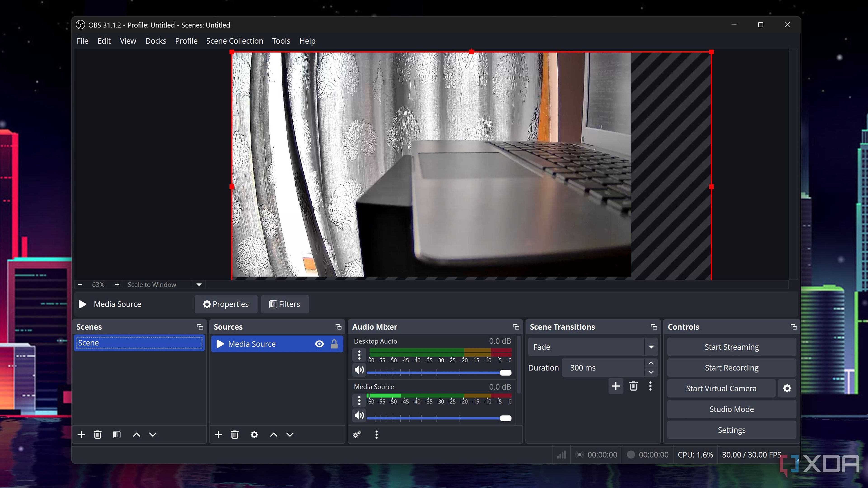Viewport: 868px width, 488px height.
Task: Open the Filters button above panels
Action: [285, 304]
